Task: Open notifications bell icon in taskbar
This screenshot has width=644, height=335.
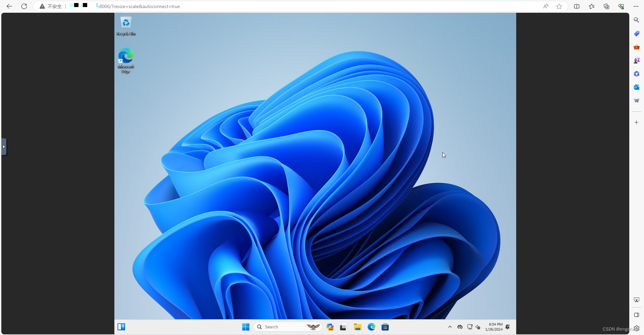Action: point(508,327)
